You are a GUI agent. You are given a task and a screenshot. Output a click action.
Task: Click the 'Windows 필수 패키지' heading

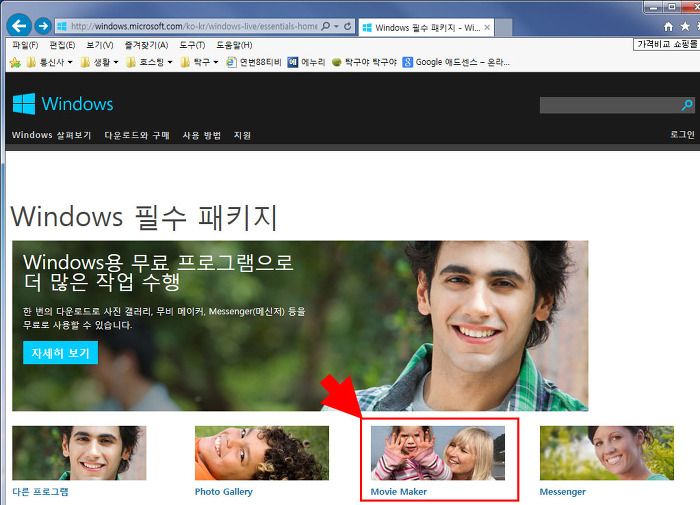tap(144, 217)
